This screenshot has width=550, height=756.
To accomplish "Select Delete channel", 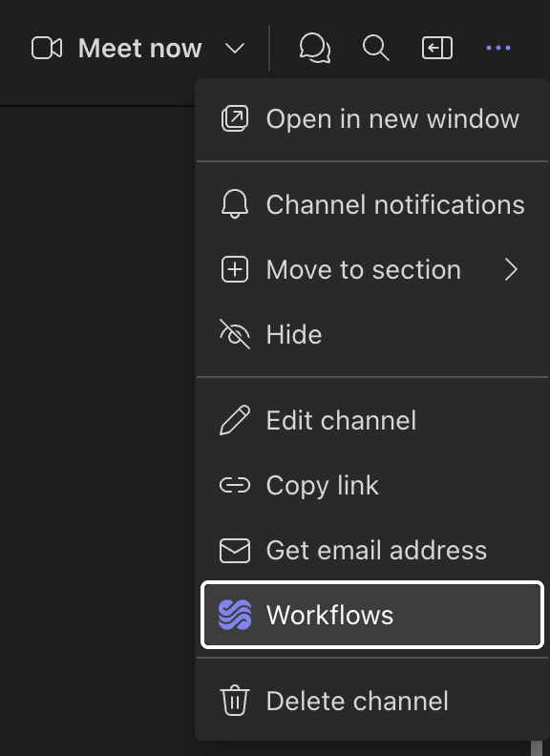I will pyautogui.click(x=372, y=701).
